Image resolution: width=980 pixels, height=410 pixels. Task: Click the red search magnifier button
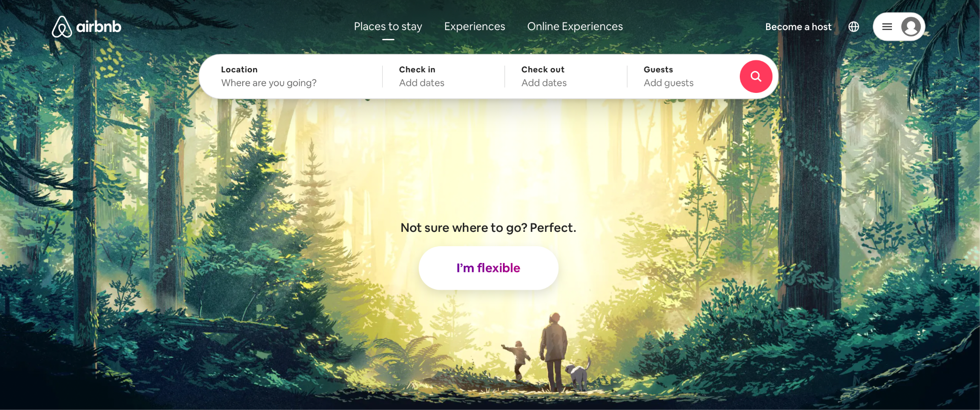click(756, 76)
